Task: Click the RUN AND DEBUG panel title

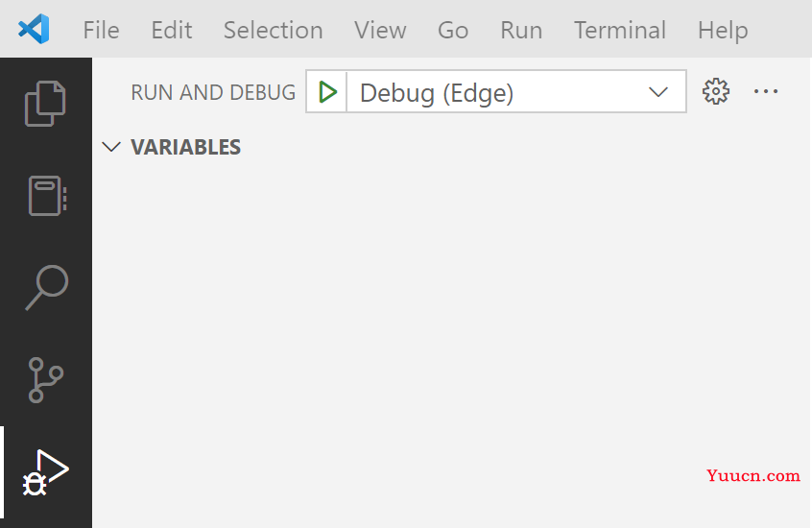Action: tap(213, 92)
